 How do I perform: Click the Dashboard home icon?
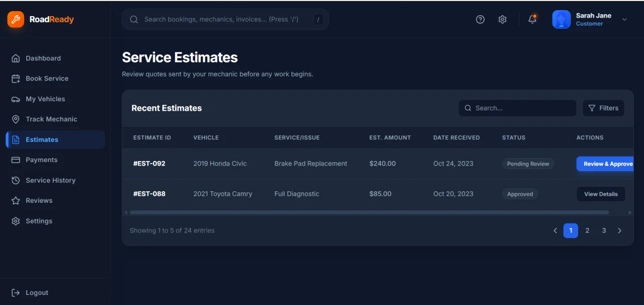[x=16, y=58]
